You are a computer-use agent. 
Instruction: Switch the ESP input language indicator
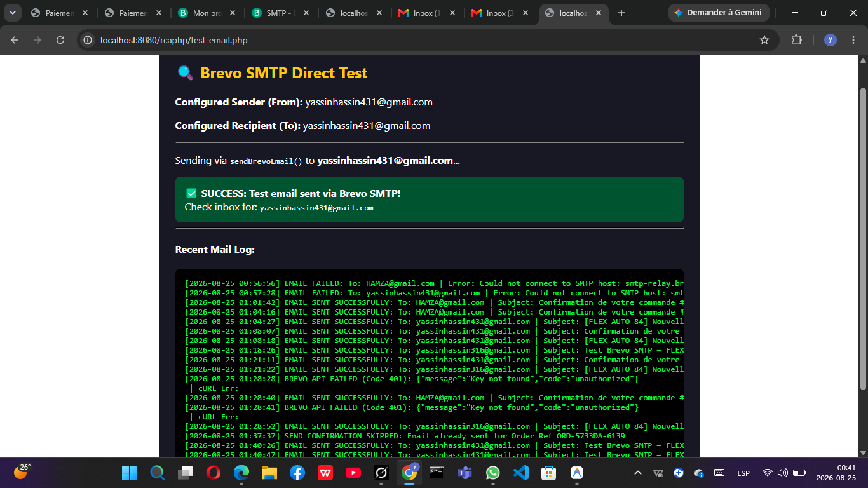point(743,473)
